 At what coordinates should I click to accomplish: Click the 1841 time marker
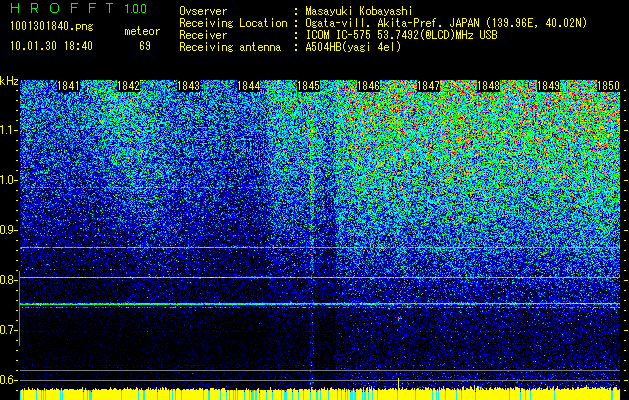68,86
